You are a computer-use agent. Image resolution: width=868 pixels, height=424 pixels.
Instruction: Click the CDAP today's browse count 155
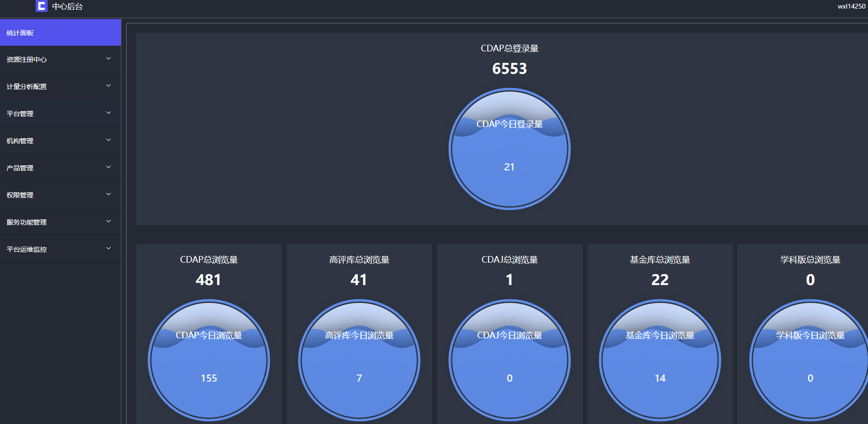[209, 378]
